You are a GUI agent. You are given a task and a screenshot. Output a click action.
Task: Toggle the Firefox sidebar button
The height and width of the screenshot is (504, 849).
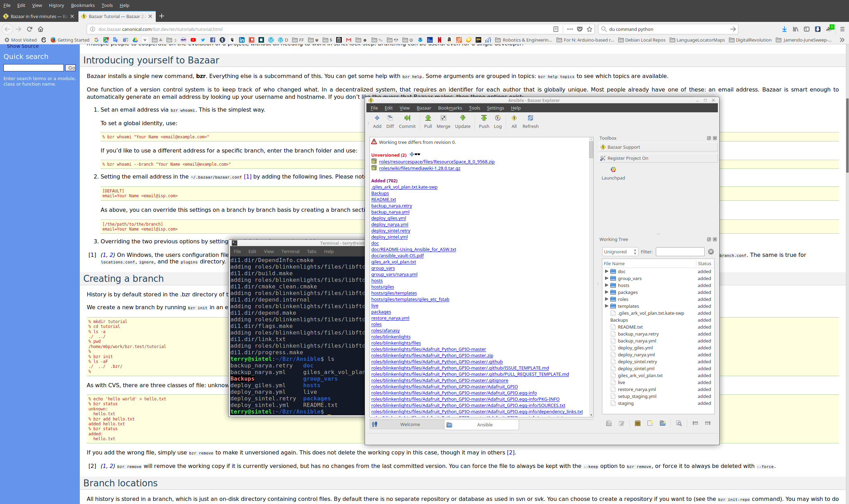click(807, 29)
